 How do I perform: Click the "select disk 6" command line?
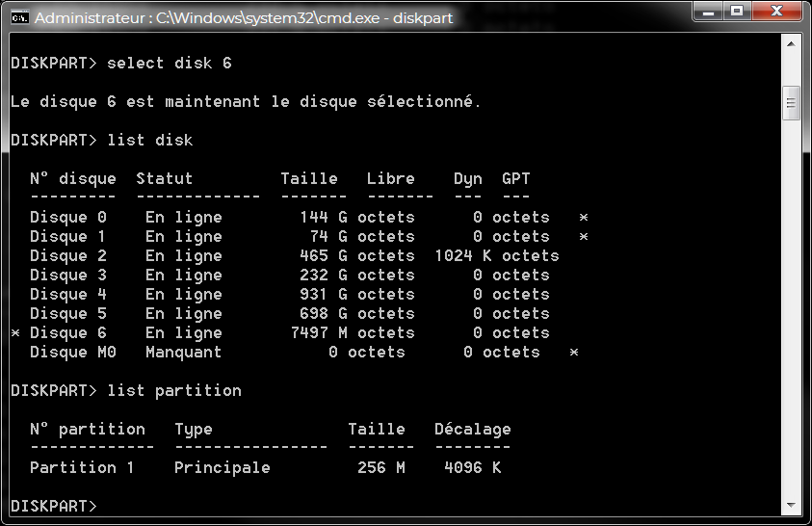(169, 64)
